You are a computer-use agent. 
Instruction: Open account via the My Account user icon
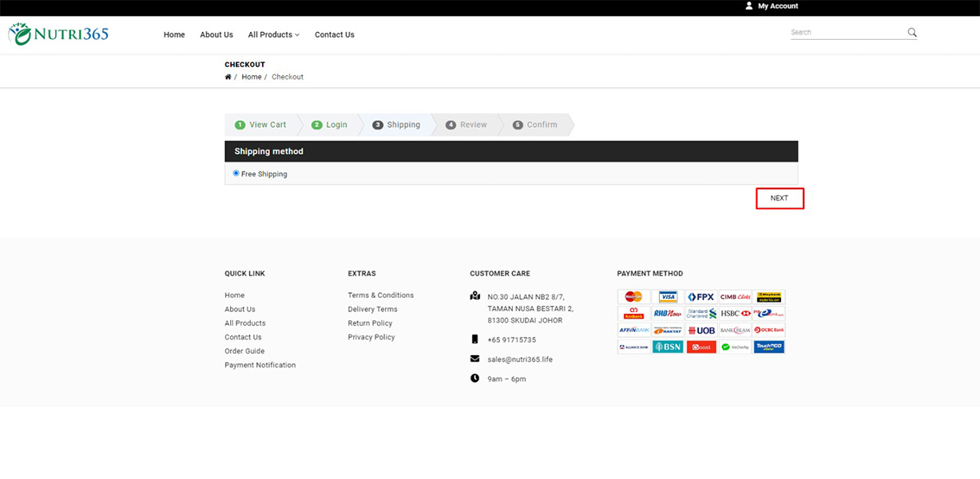[x=748, y=6]
